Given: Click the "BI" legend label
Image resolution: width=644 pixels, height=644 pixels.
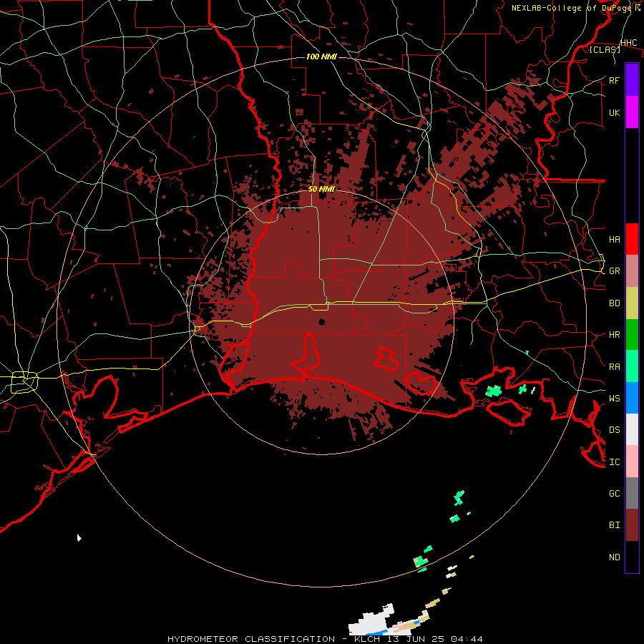Looking at the screenshot, I should 615,525.
